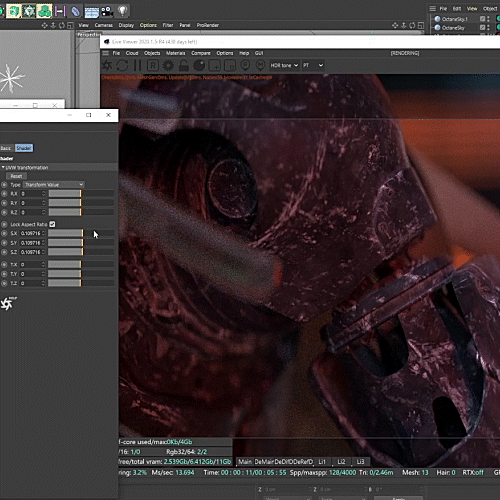Toggle the animation dot beside T.X

(4, 265)
